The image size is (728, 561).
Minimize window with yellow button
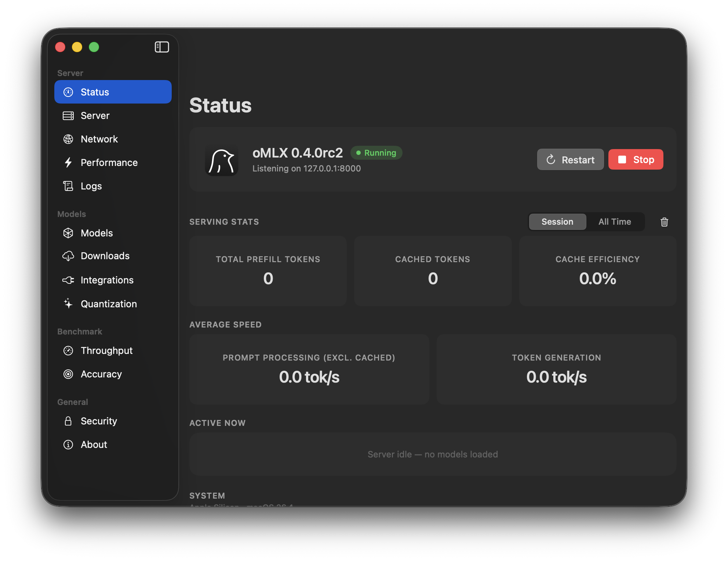(x=77, y=47)
